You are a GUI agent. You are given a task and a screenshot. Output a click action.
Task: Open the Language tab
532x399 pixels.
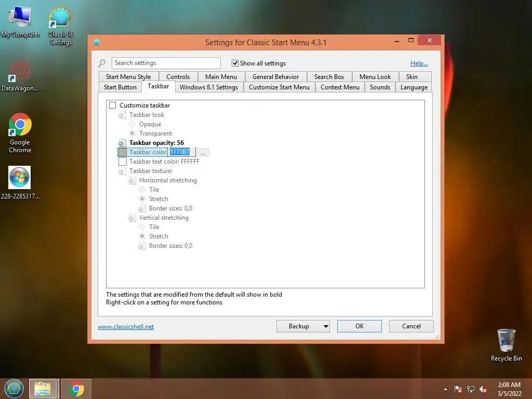pos(414,87)
